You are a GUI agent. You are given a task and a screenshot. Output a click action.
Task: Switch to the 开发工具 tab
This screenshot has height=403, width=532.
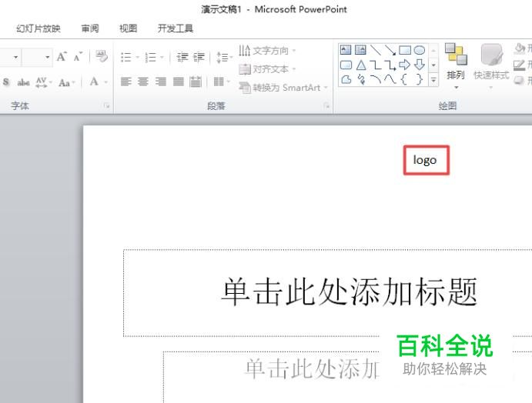click(175, 28)
